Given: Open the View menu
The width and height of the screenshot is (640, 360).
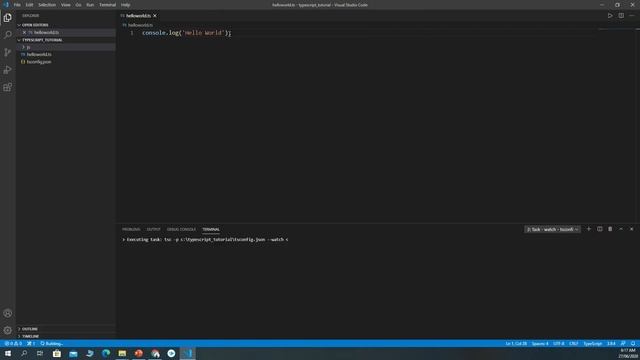Looking at the screenshot, I should click(66, 5).
